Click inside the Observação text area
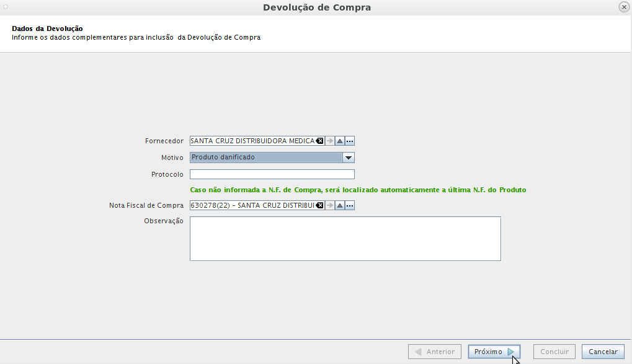The width and height of the screenshot is (632, 364). (345, 239)
